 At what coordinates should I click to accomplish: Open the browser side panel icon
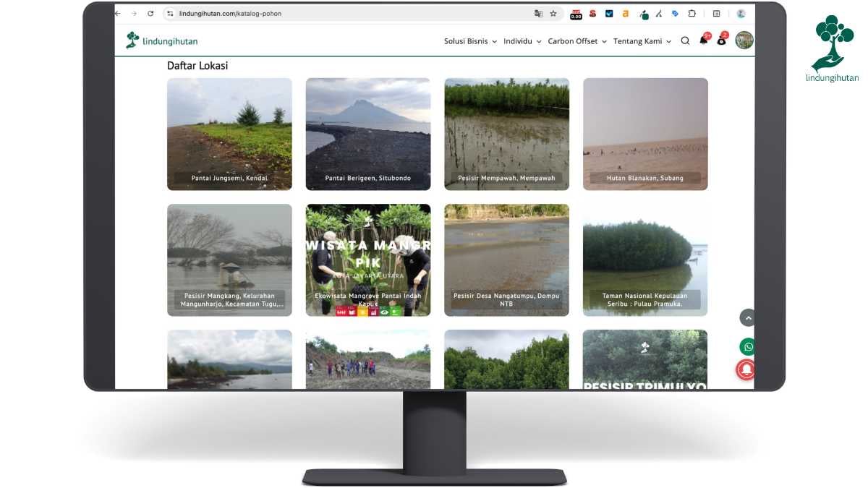pyautogui.click(x=716, y=13)
